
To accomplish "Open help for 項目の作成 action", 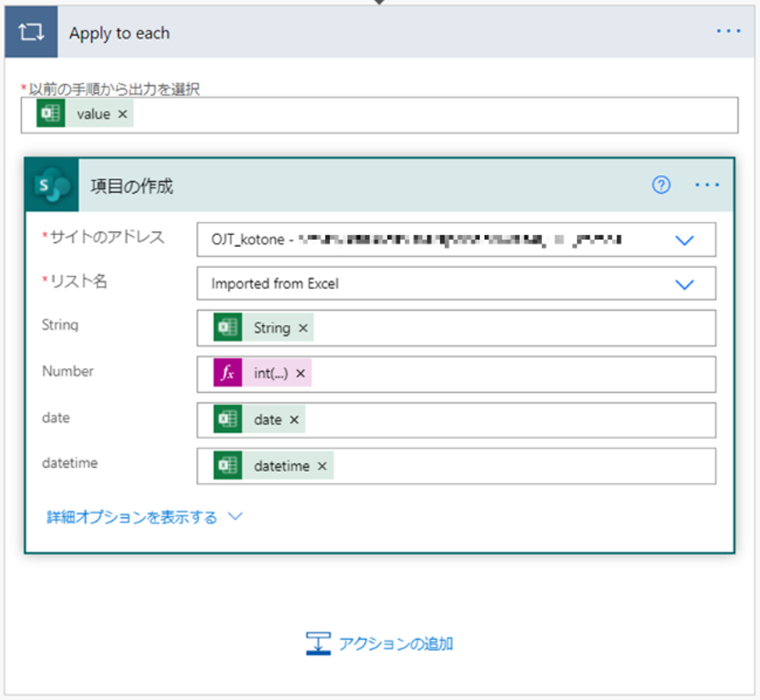I will [661, 185].
